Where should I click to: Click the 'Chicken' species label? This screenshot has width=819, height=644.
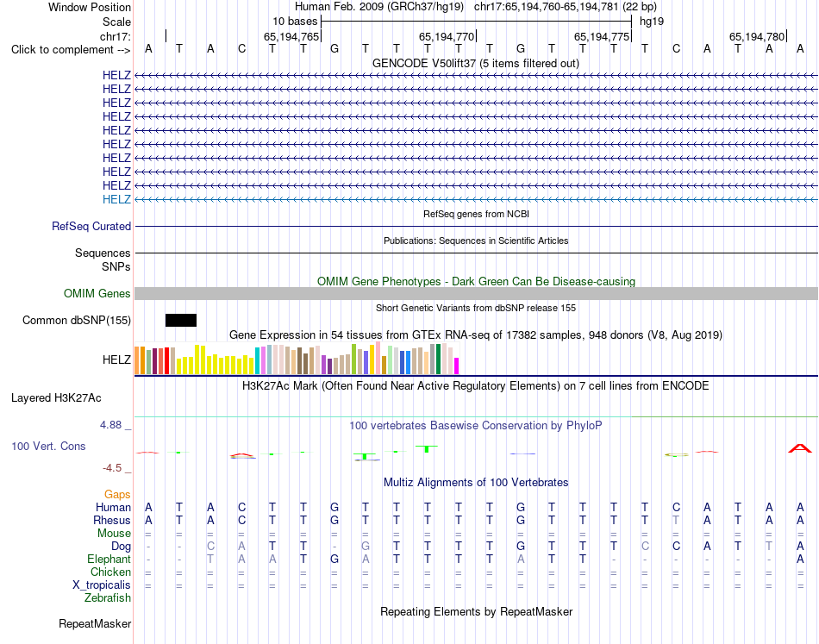click(x=110, y=572)
